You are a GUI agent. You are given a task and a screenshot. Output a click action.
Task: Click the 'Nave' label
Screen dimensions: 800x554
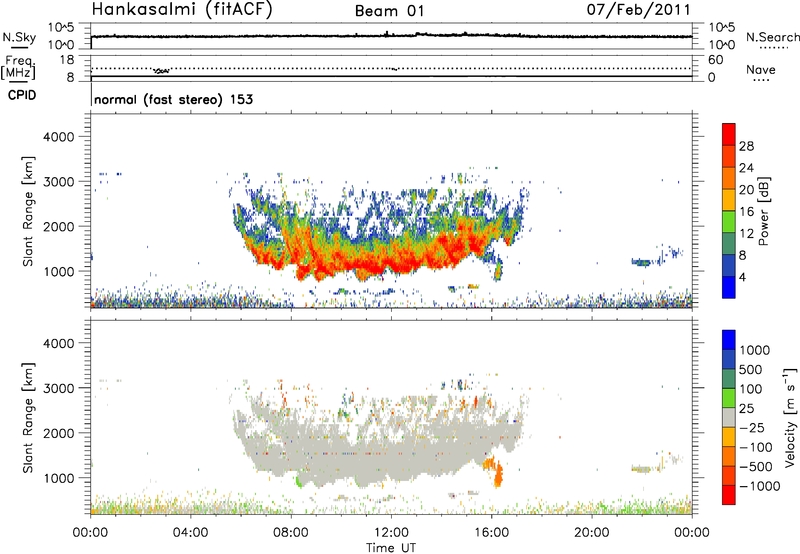coord(761,69)
